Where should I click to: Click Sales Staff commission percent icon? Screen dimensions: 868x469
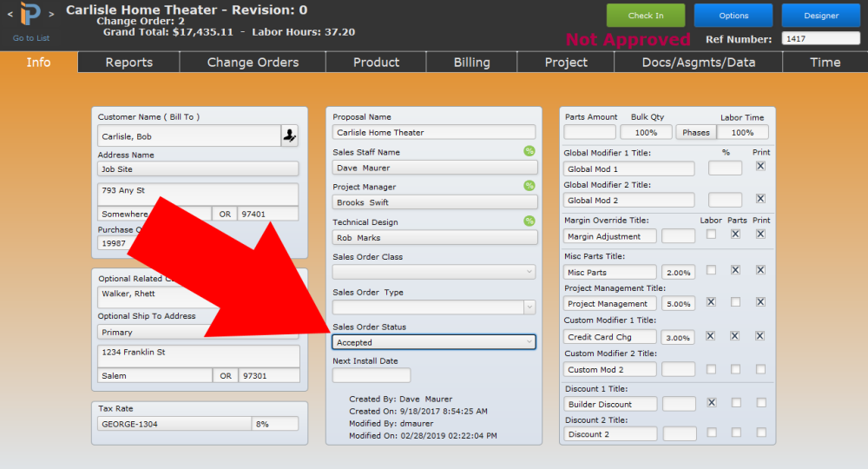click(529, 150)
